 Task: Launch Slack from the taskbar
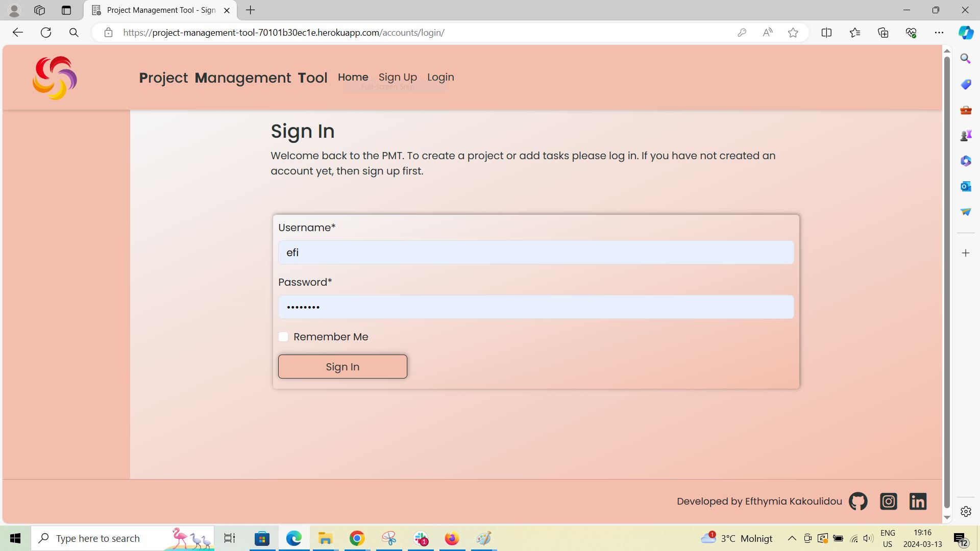pos(421,538)
